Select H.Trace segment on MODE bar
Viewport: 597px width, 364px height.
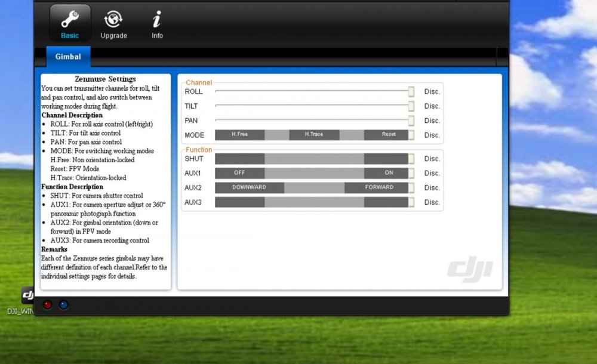[x=314, y=135]
